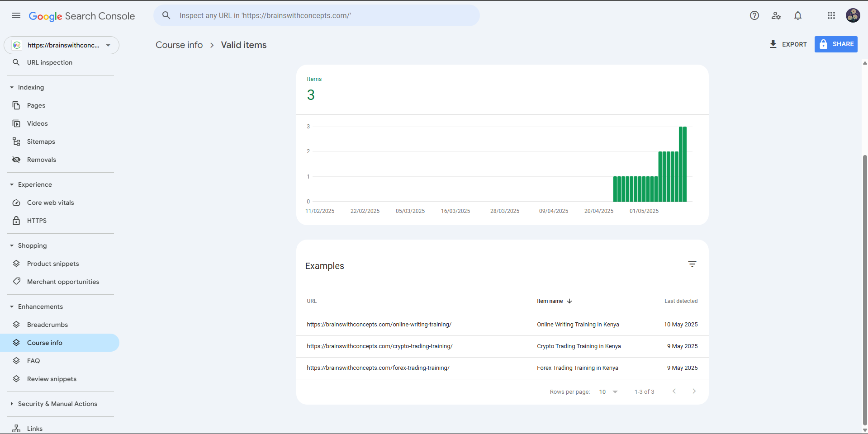Screen dimensions: 868x434
Task: Toggle sort arrow beside Item name
Action: 569,301
